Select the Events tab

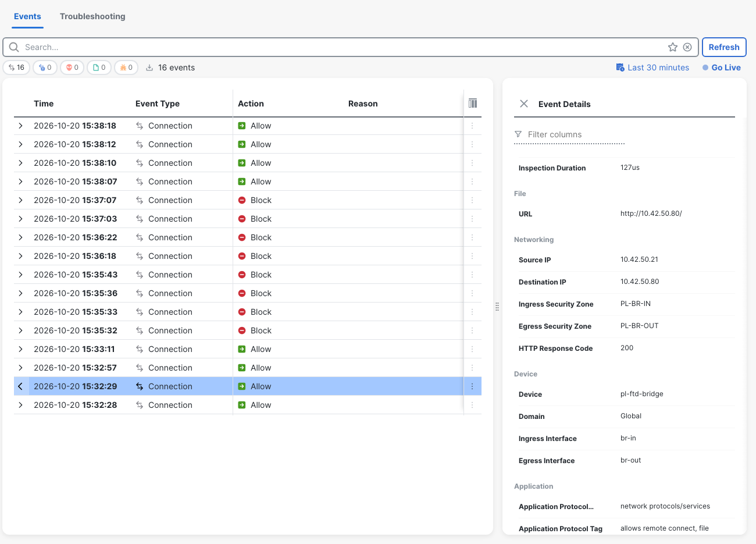click(x=27, y=16)
